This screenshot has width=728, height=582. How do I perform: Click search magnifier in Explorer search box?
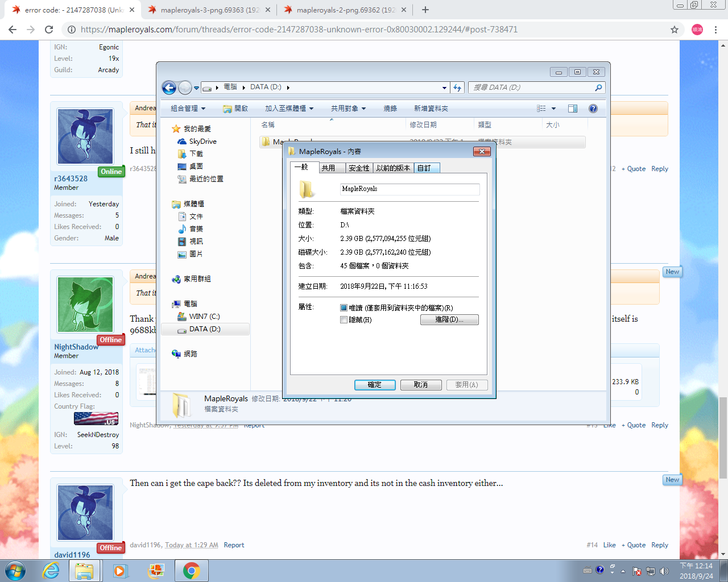598,88
